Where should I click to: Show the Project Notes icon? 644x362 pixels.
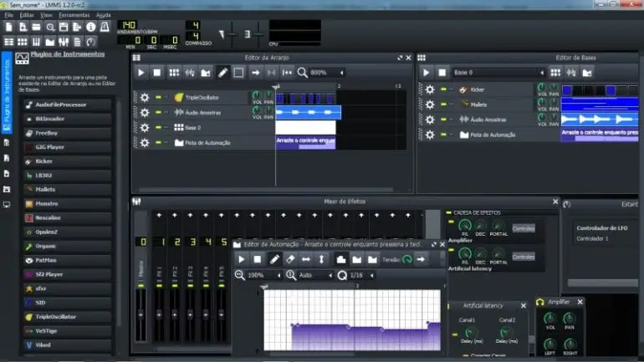(77, 42)
